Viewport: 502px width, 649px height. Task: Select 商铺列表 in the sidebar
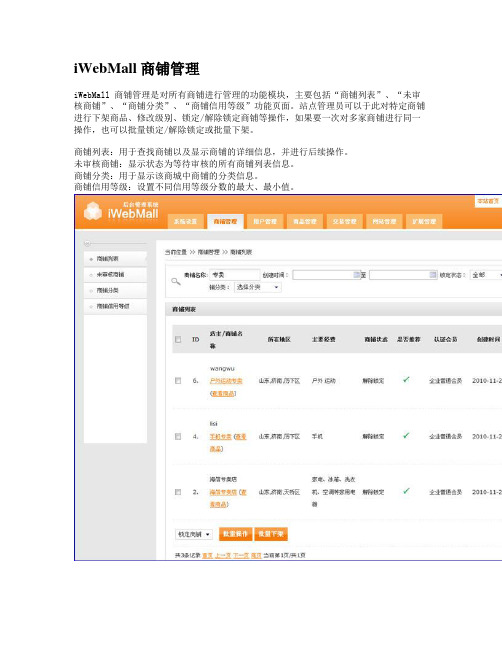(115, 259)
